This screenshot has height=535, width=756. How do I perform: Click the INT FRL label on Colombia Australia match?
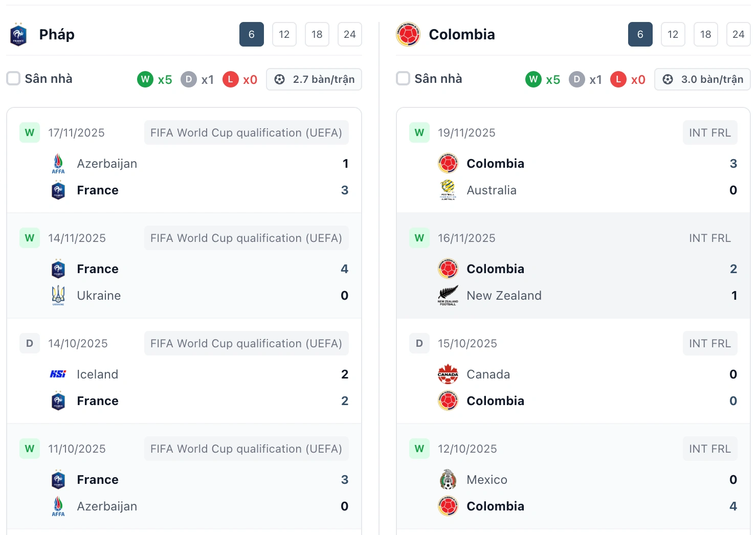(709, 132)
